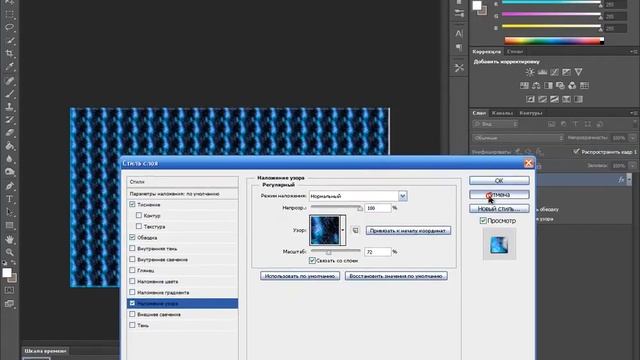Viewport: 640px width, 360px height.
Task: Collapse the layer fx effects arrow
Action: tap(629, 180)
